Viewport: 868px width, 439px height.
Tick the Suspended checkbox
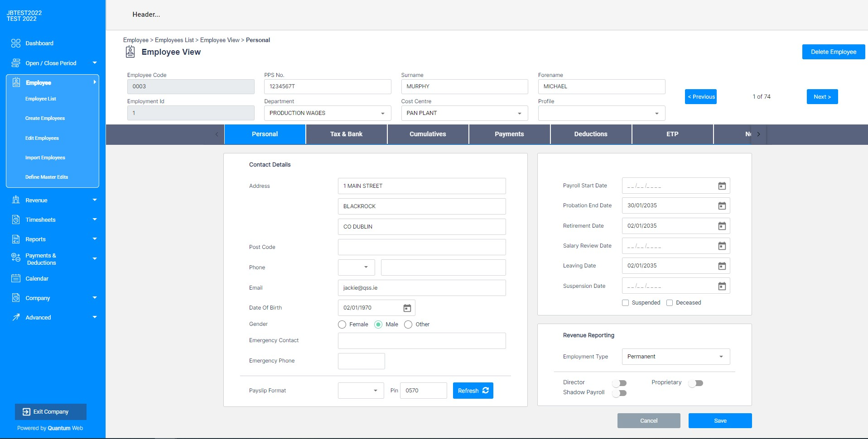pyautogui.click(x=625, y=303)
